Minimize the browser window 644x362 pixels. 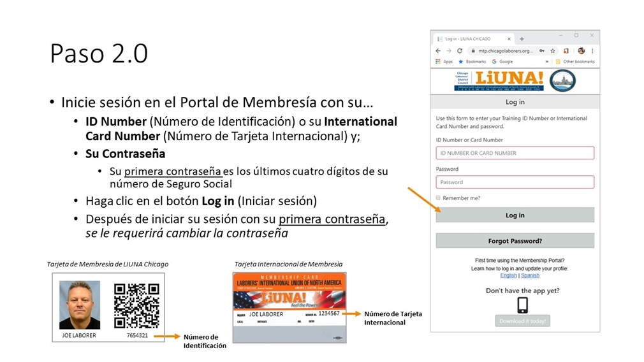[560, 36]
